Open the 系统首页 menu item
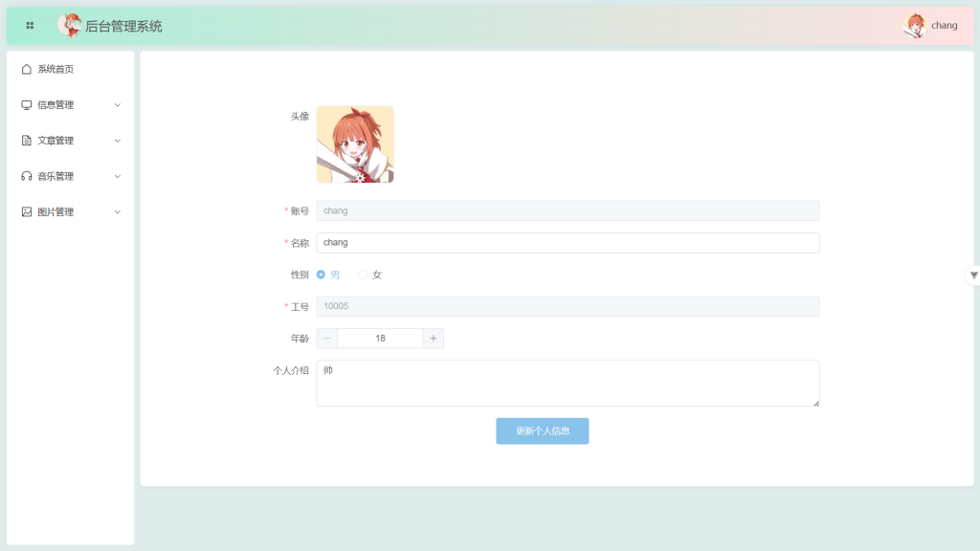980x551 pixels. [56, 69]
